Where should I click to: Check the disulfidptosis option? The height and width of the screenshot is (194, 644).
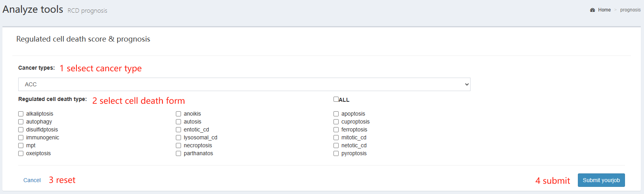coord(21,129)
